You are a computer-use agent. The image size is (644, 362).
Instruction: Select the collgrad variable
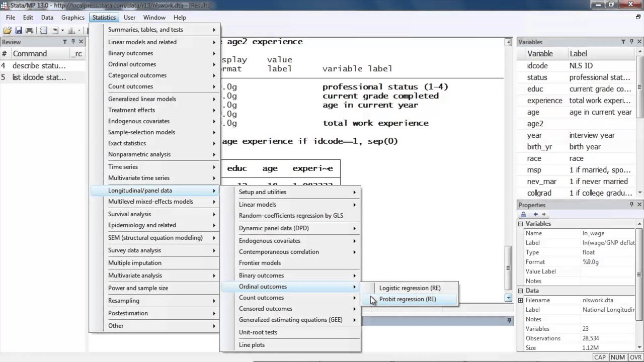pyautogui.click(x=577, y=193)
